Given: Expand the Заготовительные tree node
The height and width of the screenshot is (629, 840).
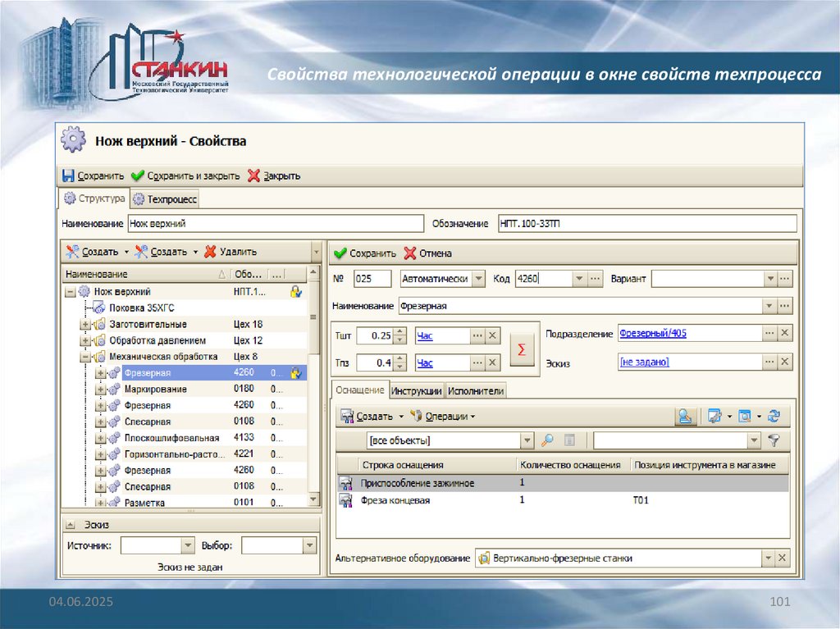Looking at the screenshot, I should tap(85, 325).
